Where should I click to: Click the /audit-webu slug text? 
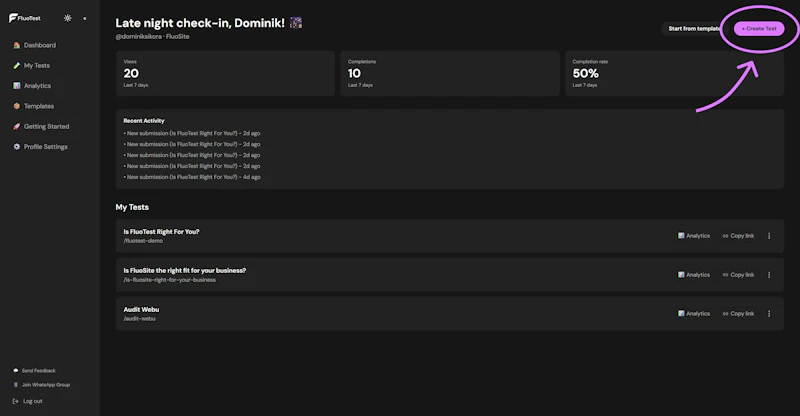click(x=139, y=319)
